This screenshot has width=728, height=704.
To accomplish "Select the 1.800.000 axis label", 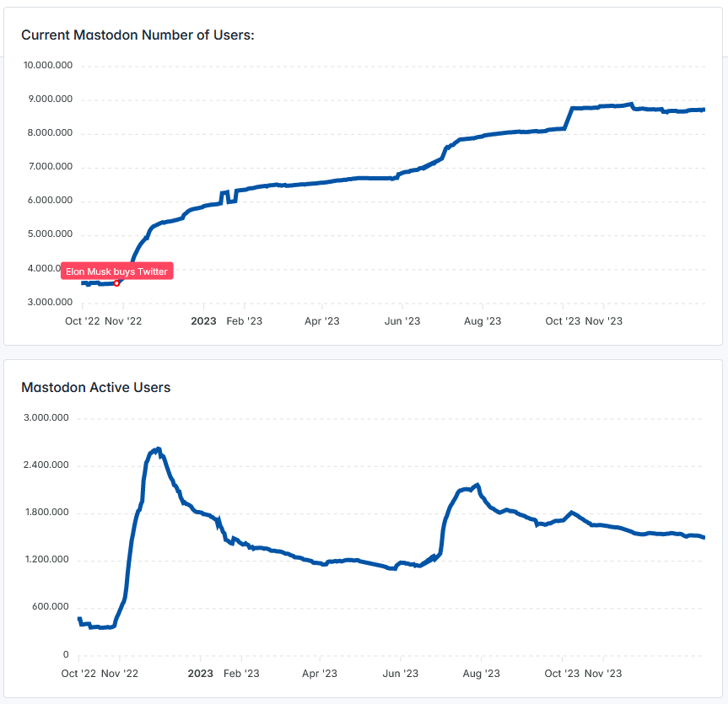I will (x=47, y=513).
